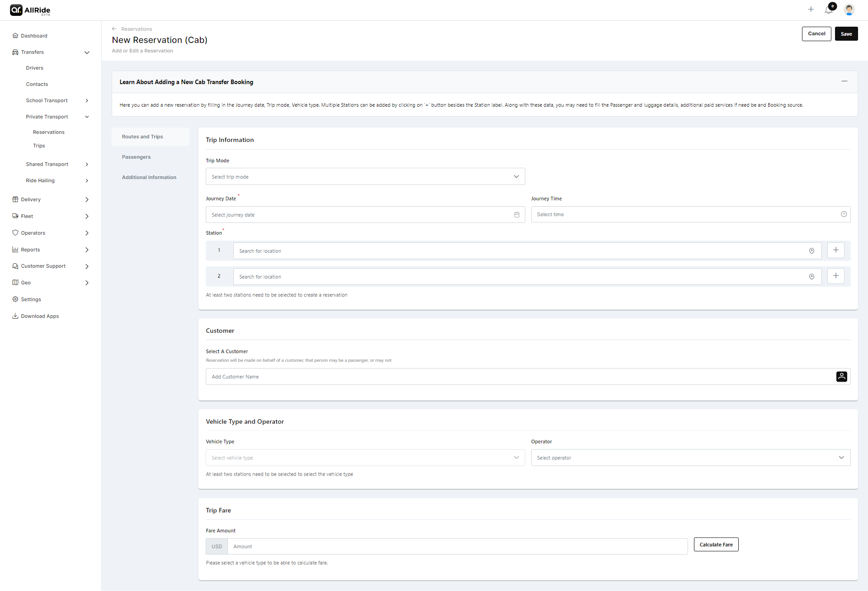The width and height of the screenshot is (868, 591).
Task: Click location pin in station 2 field
Action: coord(811,277)
